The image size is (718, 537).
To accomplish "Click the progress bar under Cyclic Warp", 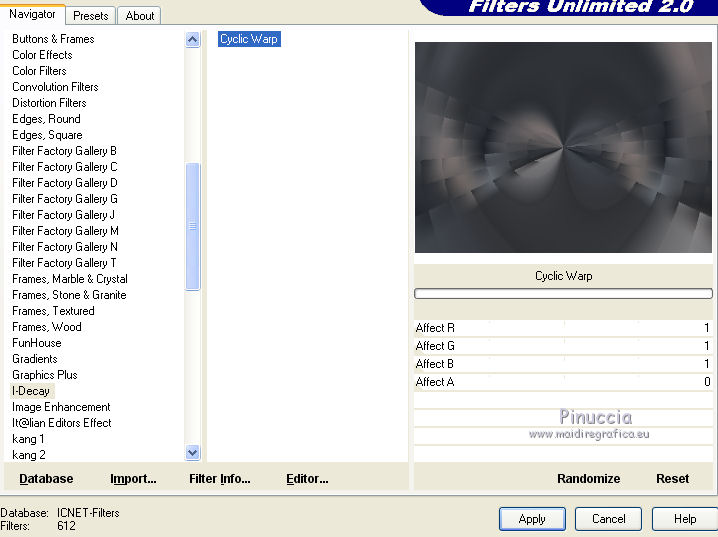I will point(563,293).
